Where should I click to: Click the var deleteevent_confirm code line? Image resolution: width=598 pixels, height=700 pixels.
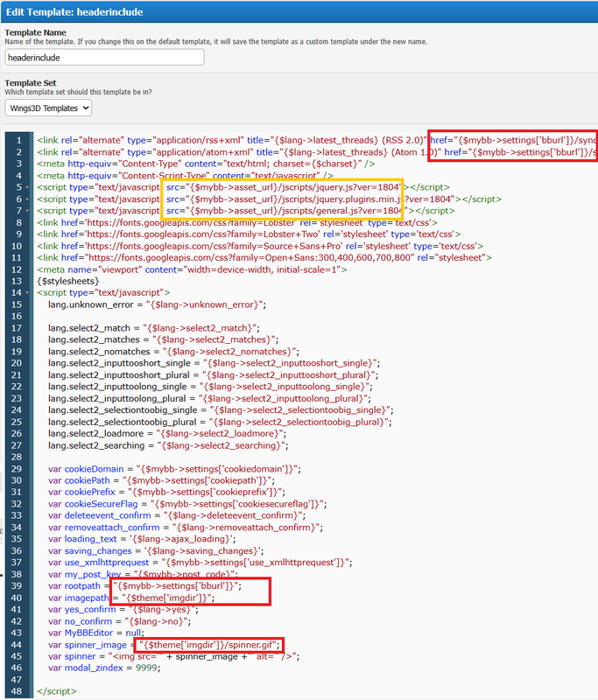[177, 515]
